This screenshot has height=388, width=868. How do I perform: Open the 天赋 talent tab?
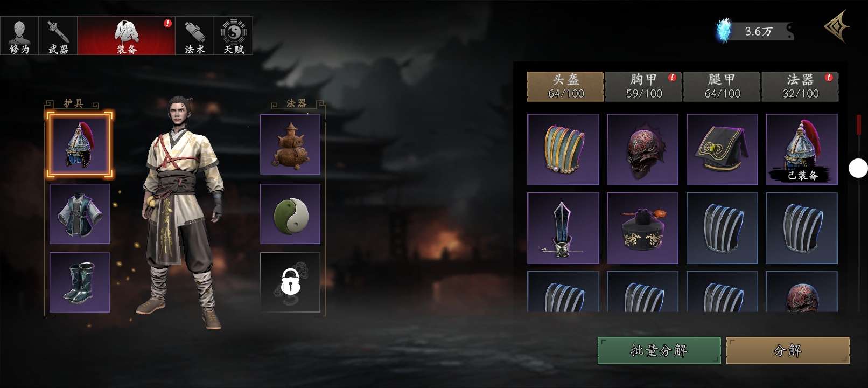(x=234, y=36)
